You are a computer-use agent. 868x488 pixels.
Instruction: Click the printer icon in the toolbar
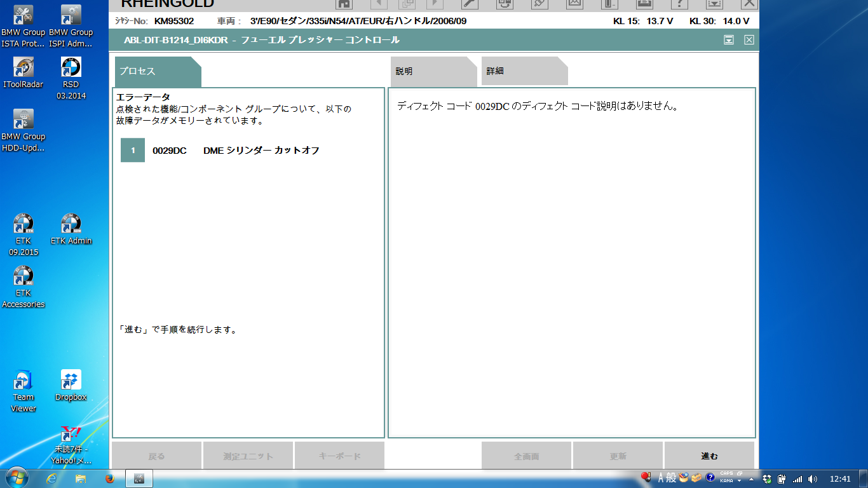tap(644, 4)
